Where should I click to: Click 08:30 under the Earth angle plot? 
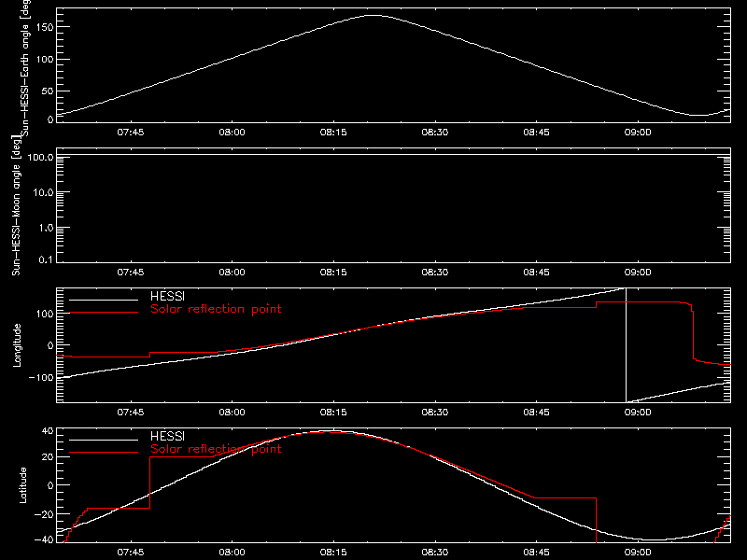coord(435,133)
